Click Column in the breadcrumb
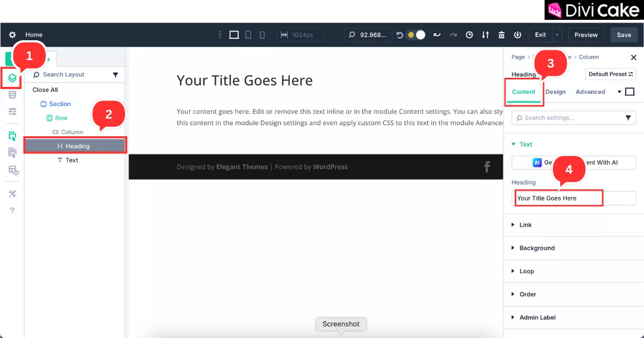The height and width of the screenshot is (338, 644). click(x=589, y=57)
